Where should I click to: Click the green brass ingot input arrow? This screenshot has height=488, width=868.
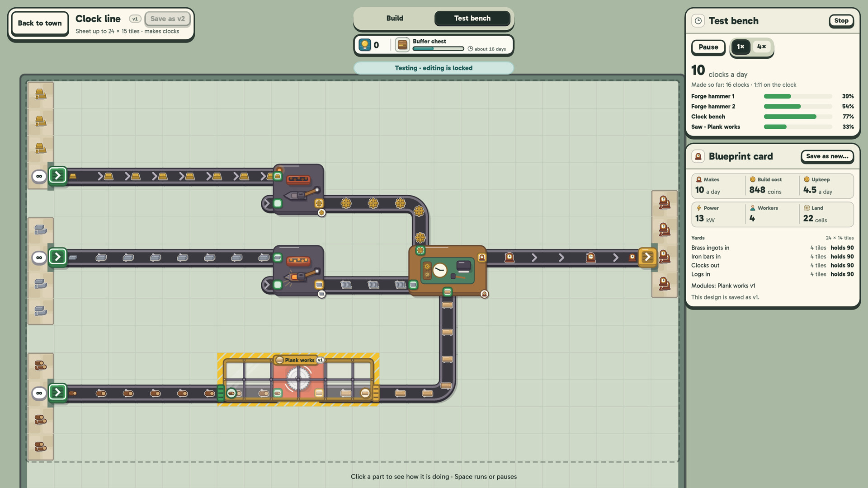pyautogui.click(x=58, y=176)
